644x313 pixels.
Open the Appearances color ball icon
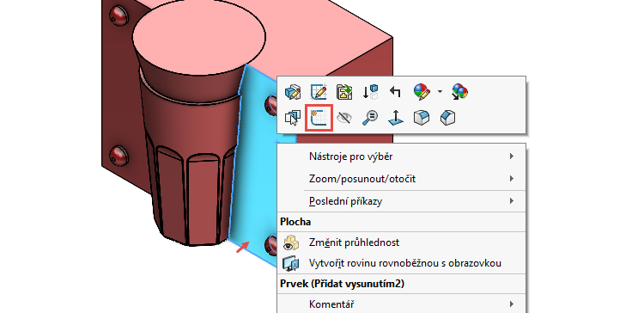tap(422, 92)
